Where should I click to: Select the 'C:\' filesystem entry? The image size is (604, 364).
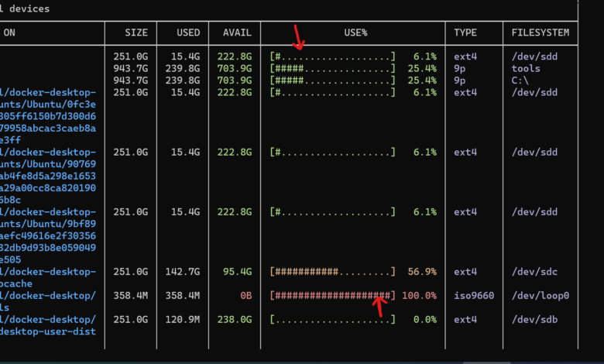coord(520,81)
